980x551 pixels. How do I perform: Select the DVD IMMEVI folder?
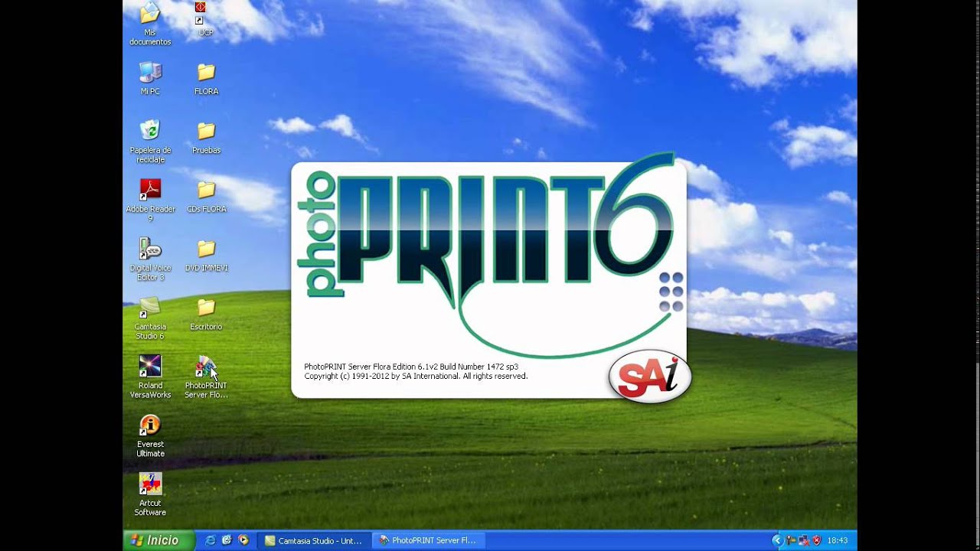[x=206, y=255]
